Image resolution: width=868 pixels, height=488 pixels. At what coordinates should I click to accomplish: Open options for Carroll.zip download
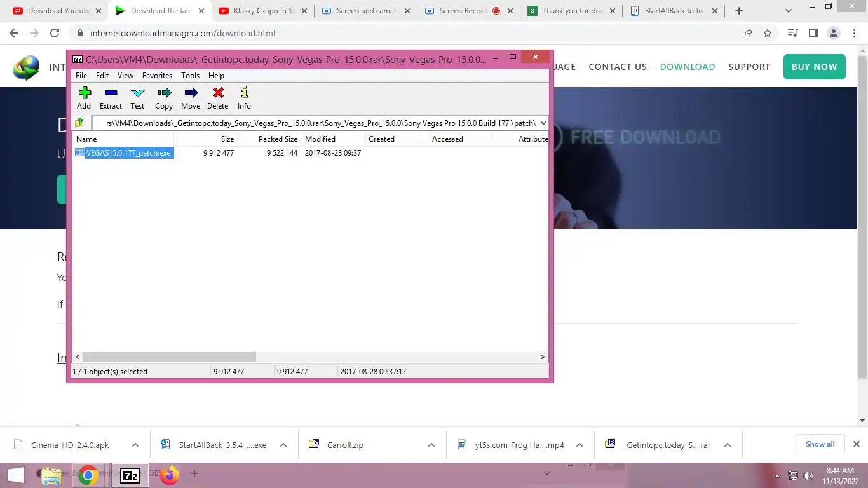tap(431, 445)
